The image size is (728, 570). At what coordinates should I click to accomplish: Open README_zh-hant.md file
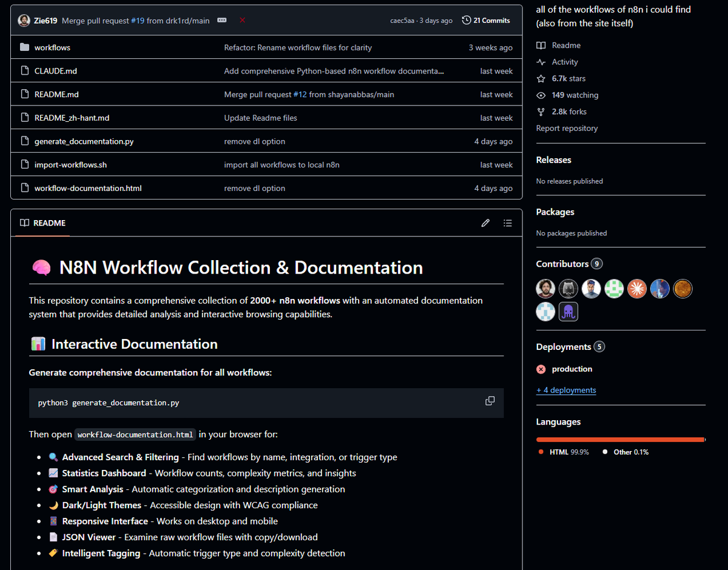tap(72, 118)
